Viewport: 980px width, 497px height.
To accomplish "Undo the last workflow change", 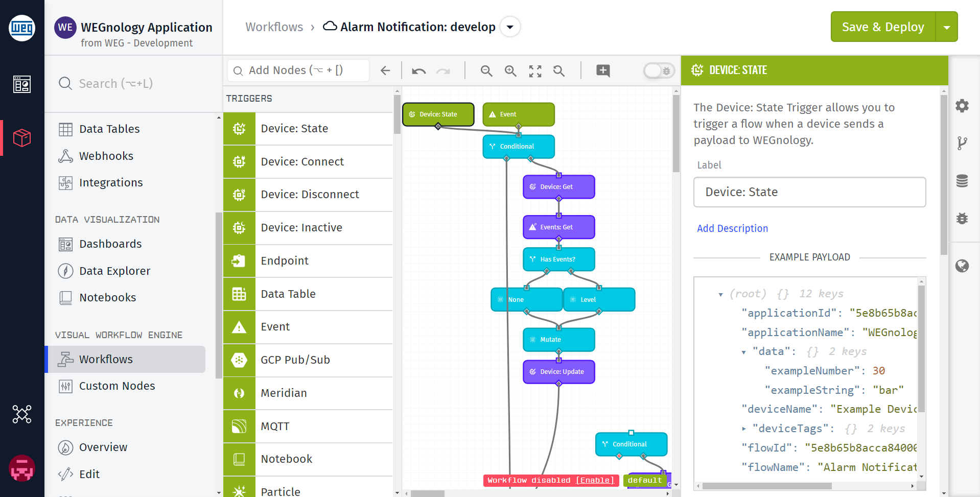I will point(419,71).
